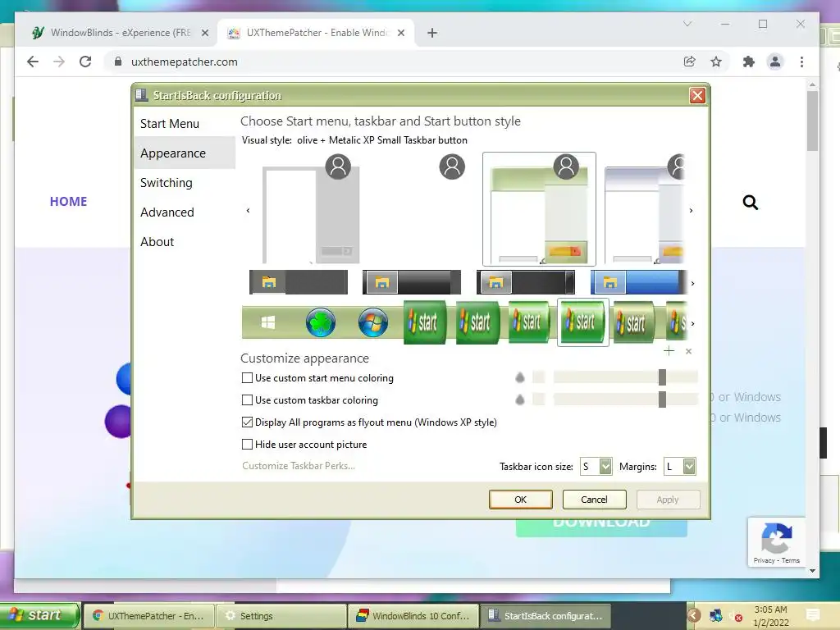
Task: Click the taskbar color droplet icon
Action: click(519, 399)
